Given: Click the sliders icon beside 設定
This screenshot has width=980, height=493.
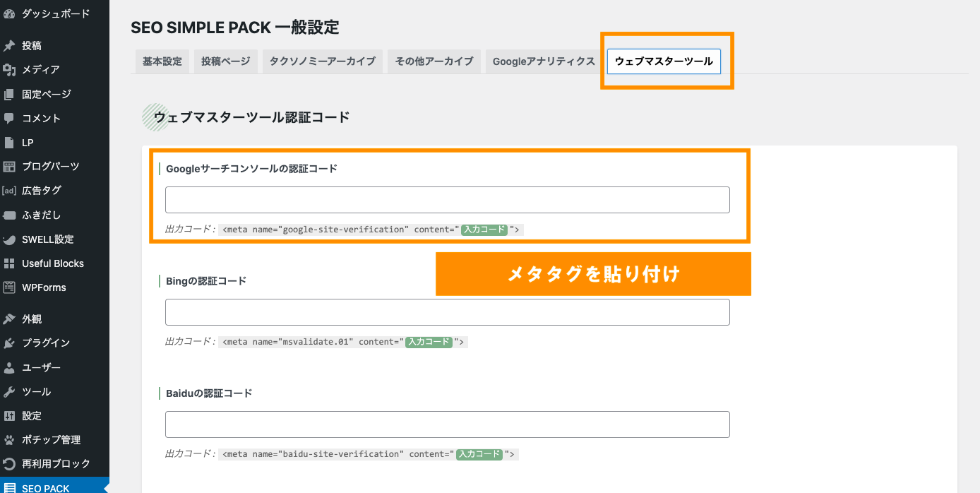Looking at the screenshot, I should click(9, 415).
